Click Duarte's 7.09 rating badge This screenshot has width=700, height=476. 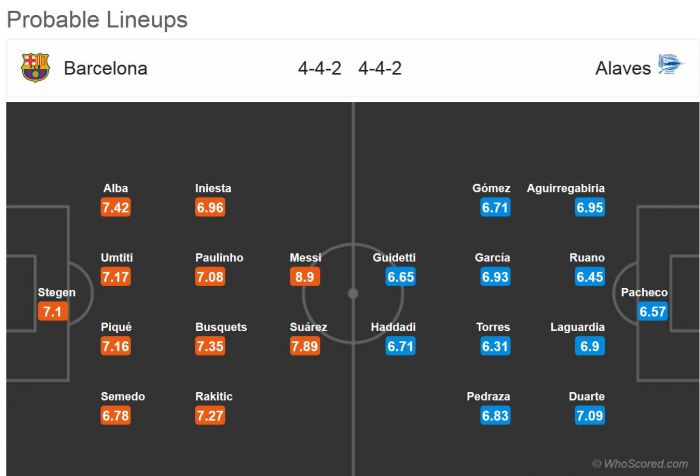pyautogui.click(x=590, y=415)
